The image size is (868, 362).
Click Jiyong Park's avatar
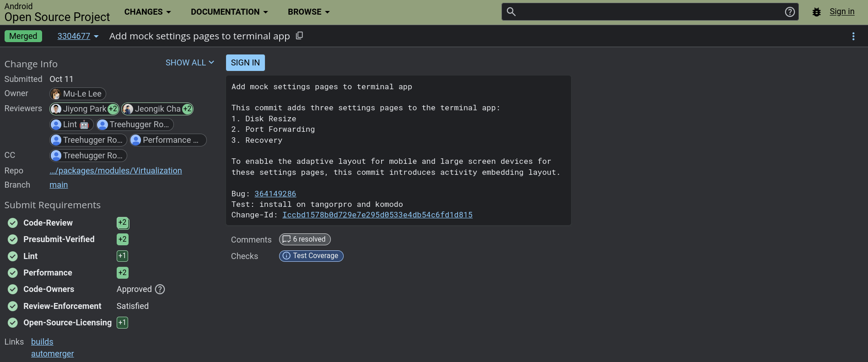[56, 109]
